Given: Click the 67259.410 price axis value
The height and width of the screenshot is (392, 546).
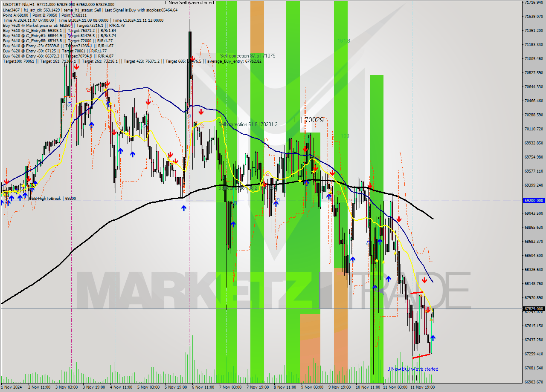Looking at the screenshot, I should pos(534,354).
